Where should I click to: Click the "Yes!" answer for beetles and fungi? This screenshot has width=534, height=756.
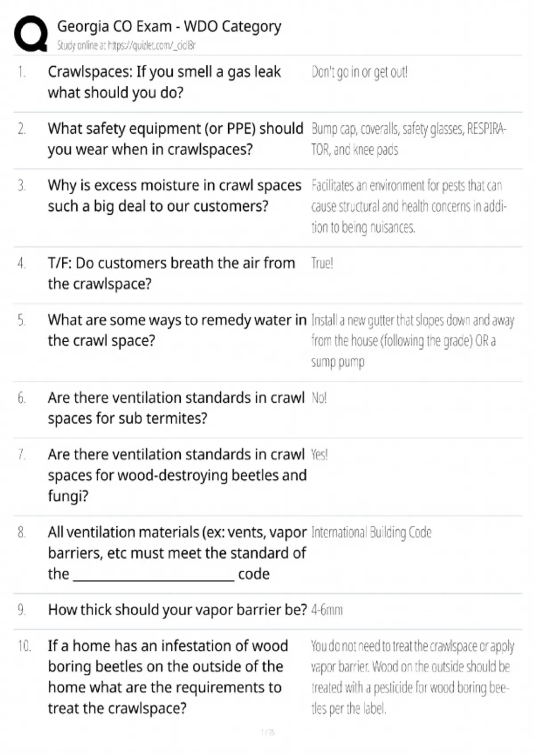[x=320, y=454]
